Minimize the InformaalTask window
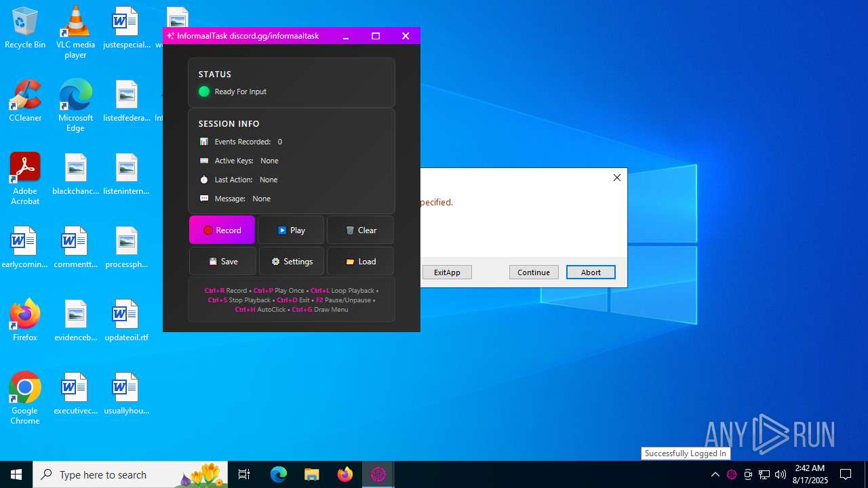Screen dimensions: 868x488 [x=346, y=36]
